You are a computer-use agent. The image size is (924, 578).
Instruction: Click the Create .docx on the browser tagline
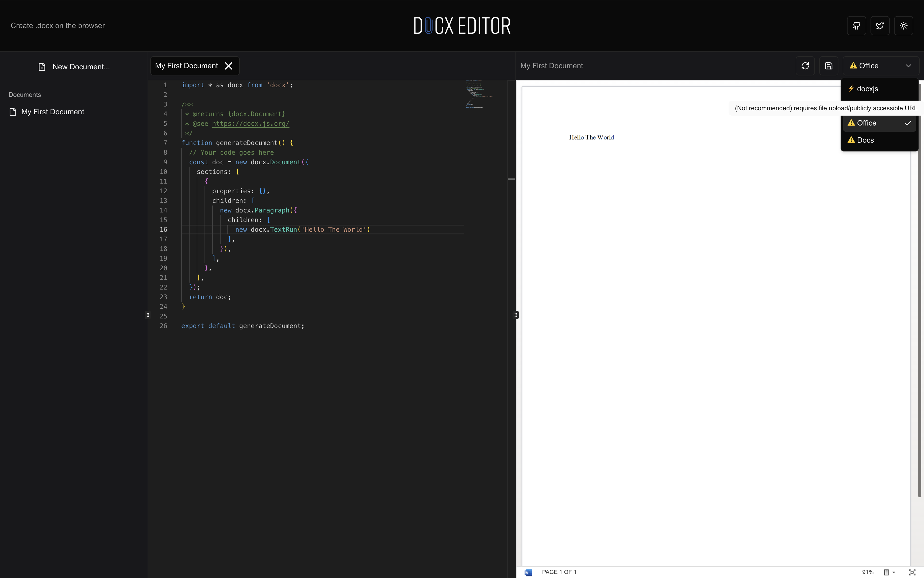click(58, 26)
